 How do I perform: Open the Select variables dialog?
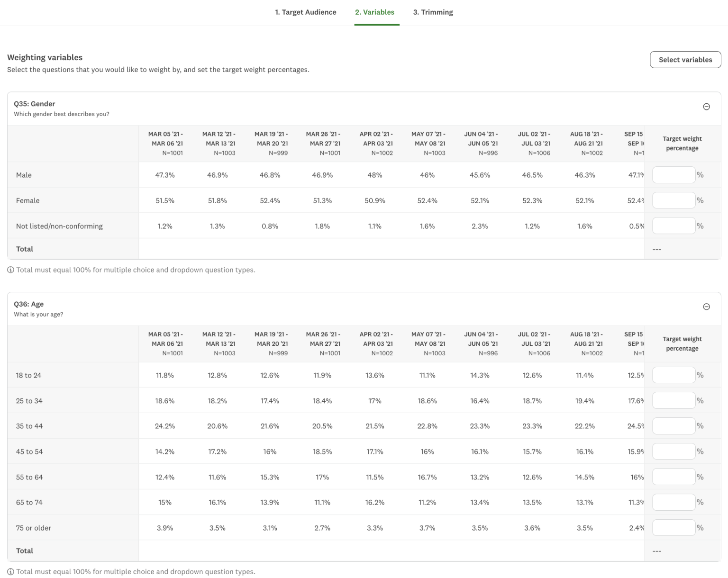(685, 60)
